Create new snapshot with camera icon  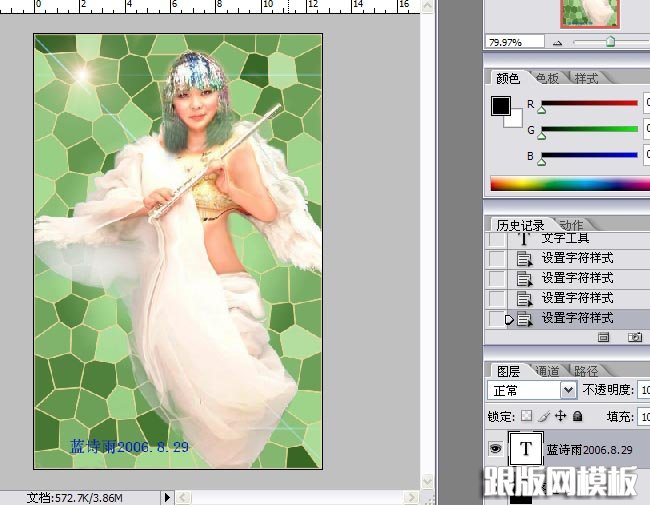point(634,339)
